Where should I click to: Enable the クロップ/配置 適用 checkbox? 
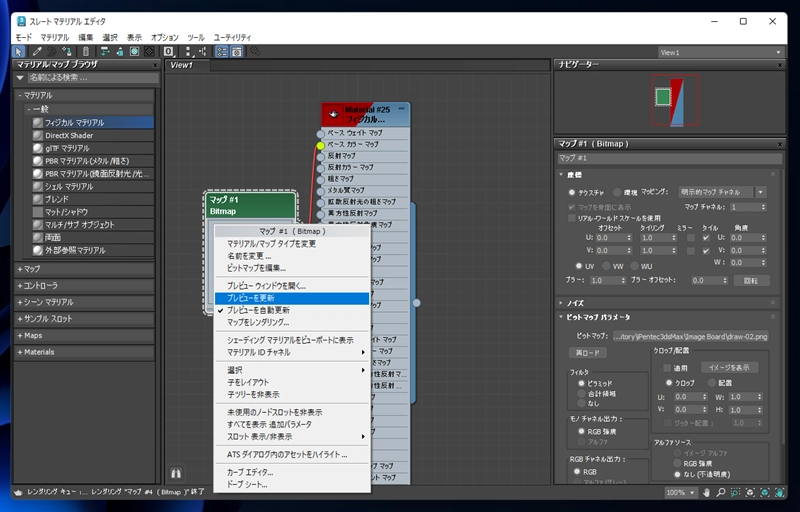[x=666, y=368]
